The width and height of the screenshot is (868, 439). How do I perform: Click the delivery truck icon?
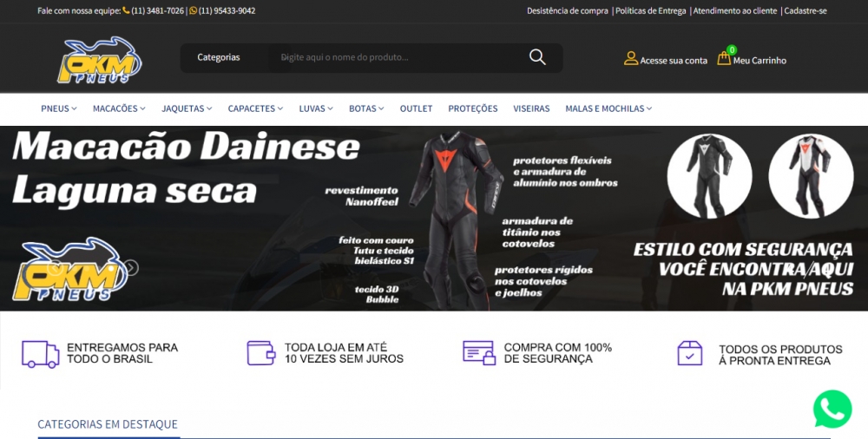coord(41,354)
